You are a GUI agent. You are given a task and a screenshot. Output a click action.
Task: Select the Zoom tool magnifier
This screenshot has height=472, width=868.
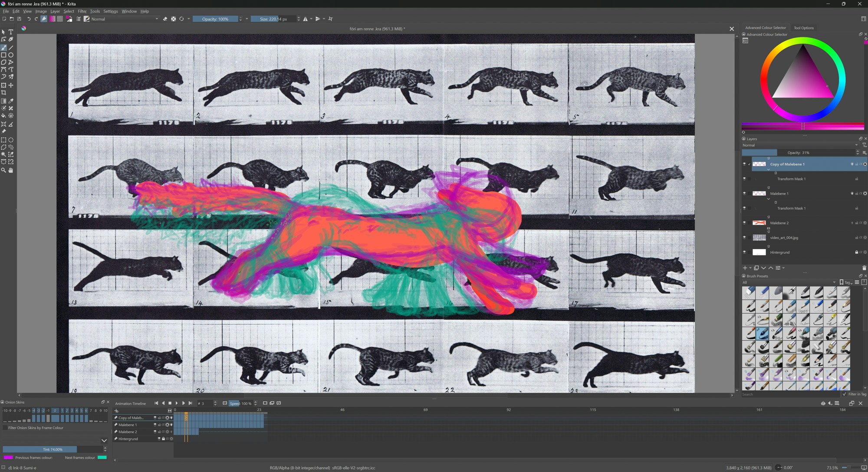tap(3, 170)
